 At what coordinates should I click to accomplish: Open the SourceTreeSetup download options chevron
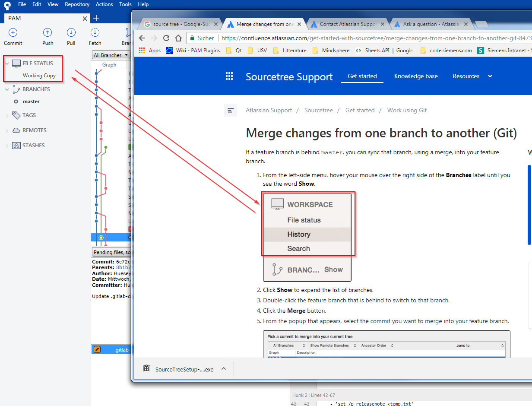pyautogui.click(x=224, y=369)
